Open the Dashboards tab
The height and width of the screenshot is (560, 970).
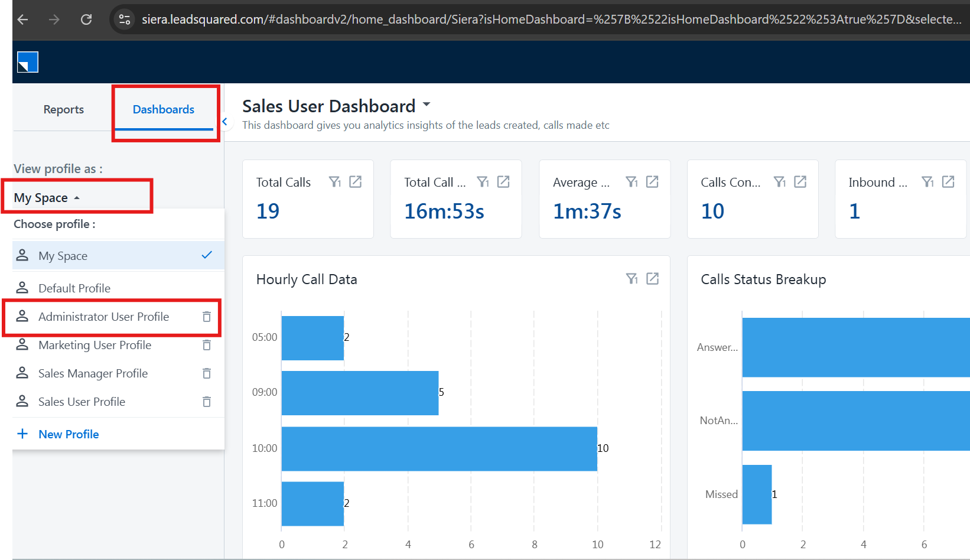pos(164,109)
